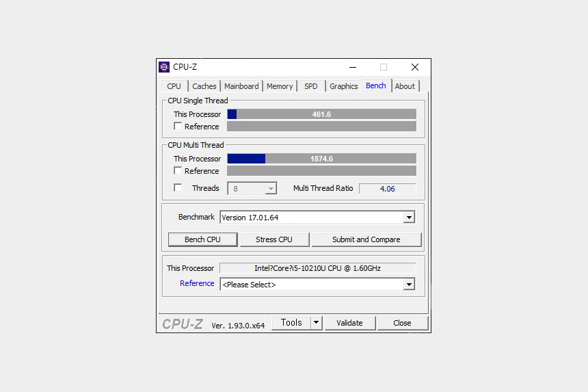Enable Reference checkbox under CPU Single Thread
Image resolution: width=588 pixels, height=392 pixels.
tap(178, 127)
